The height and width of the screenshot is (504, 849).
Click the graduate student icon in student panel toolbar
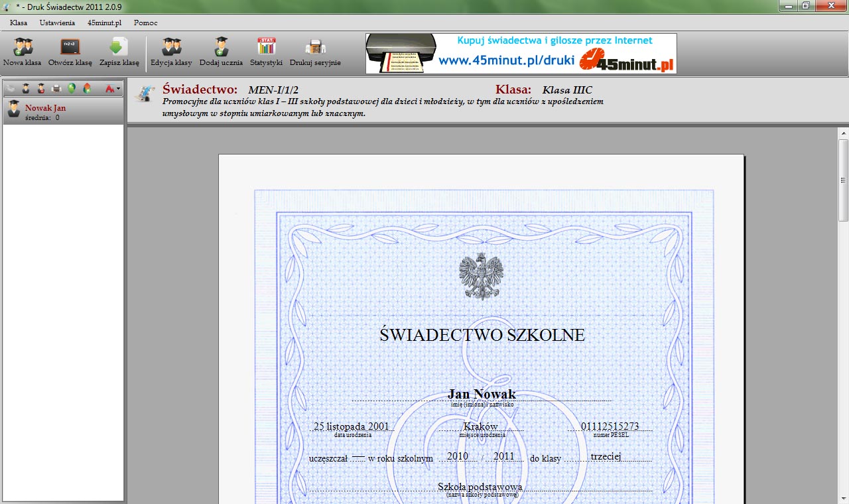coord(26,88)
